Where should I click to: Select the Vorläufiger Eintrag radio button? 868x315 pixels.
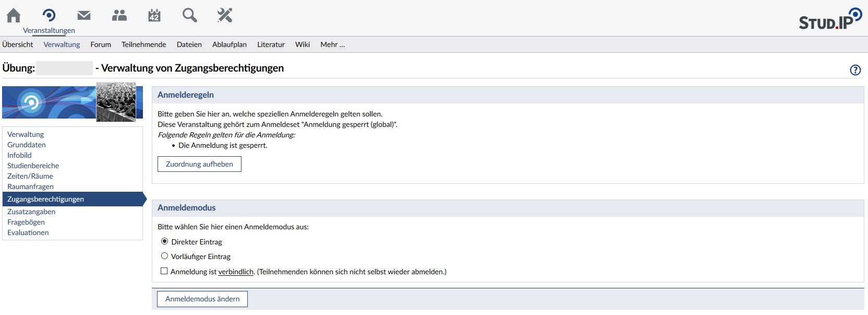165,256
